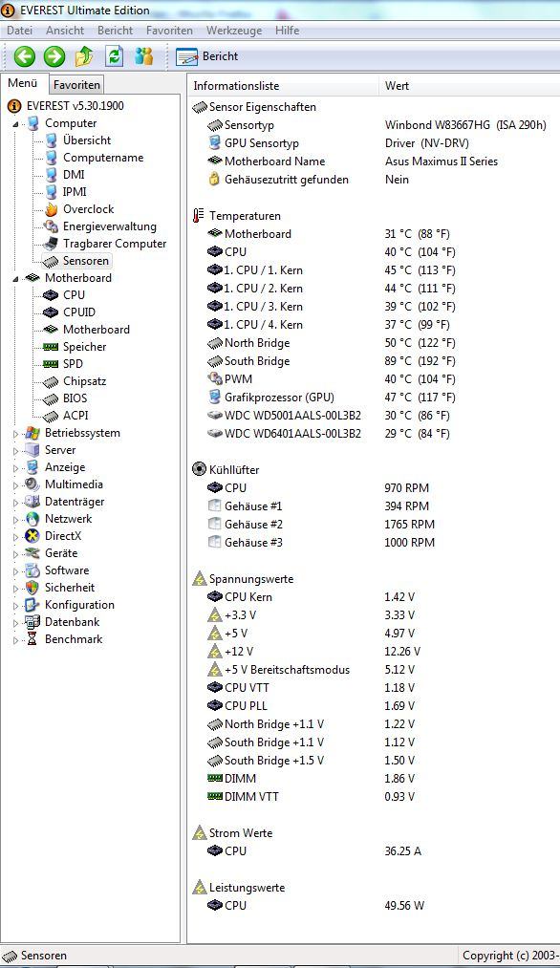Click the Speicher memory module icon
This screenshot has height=968, width=560.
tap(52, 347)
